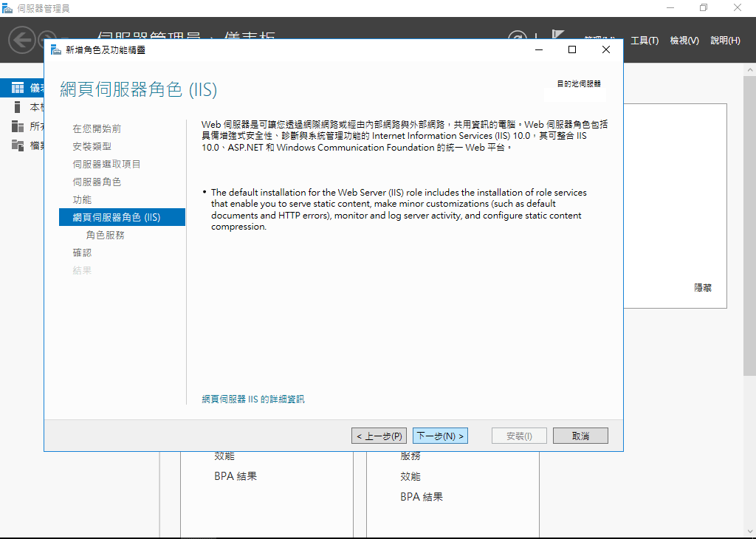Cancel the wizard with 取消
This screenshot has height=539, width=756.
[580, 436]
